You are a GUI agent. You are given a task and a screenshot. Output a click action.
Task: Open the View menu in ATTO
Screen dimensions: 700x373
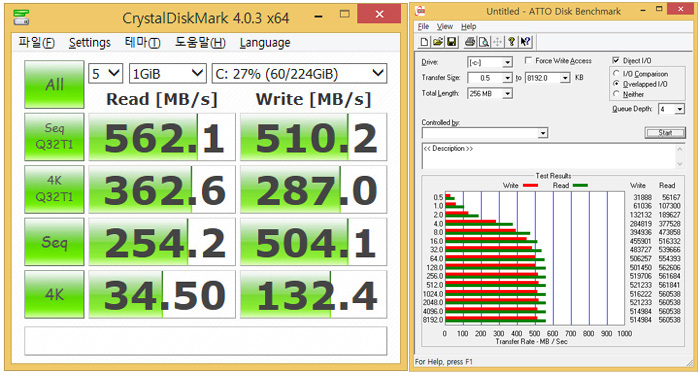(x=445, y=27)
